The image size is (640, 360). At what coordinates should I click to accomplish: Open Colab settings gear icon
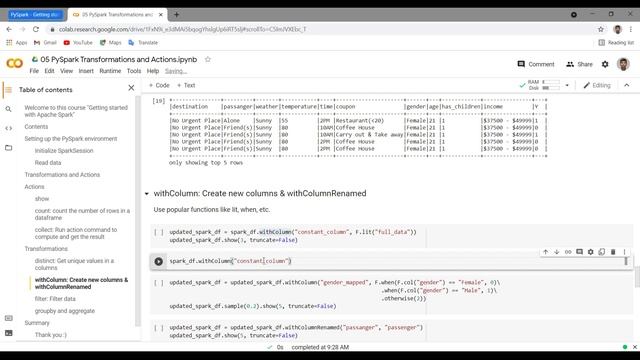point(605,64)
